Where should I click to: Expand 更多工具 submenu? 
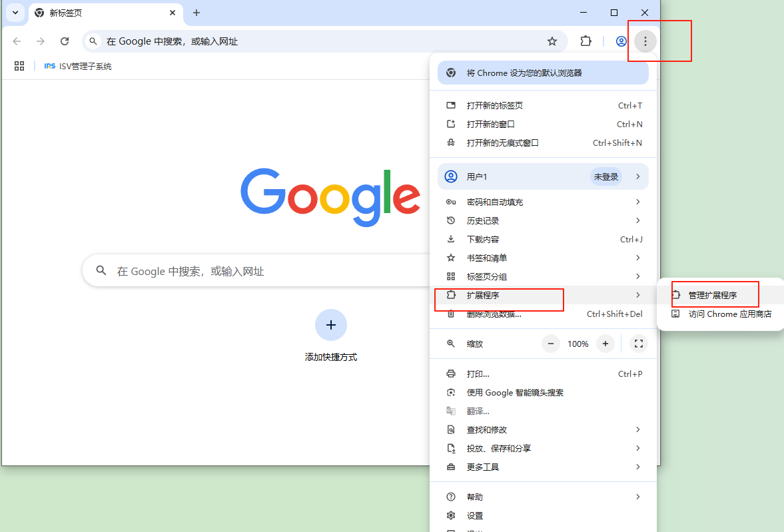[543, 467]
